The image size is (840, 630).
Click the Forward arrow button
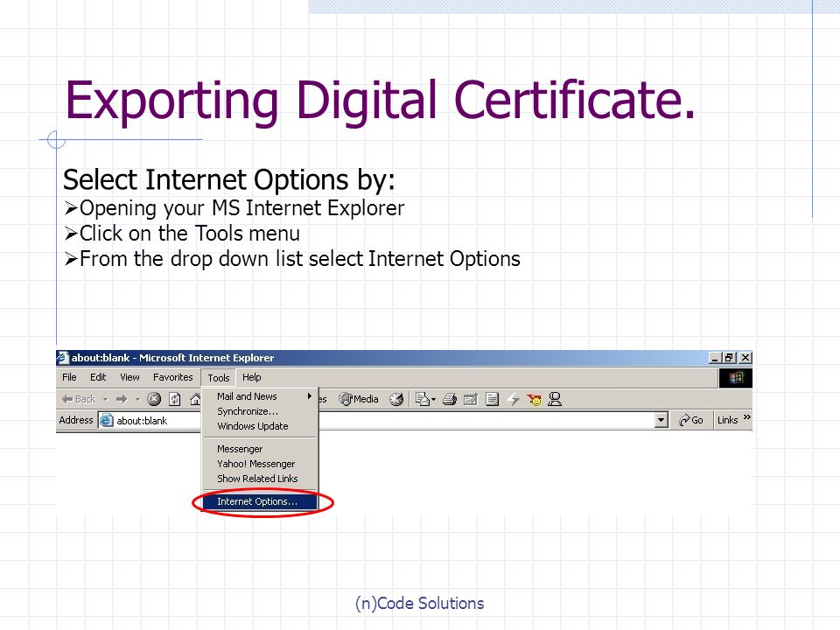122,399
